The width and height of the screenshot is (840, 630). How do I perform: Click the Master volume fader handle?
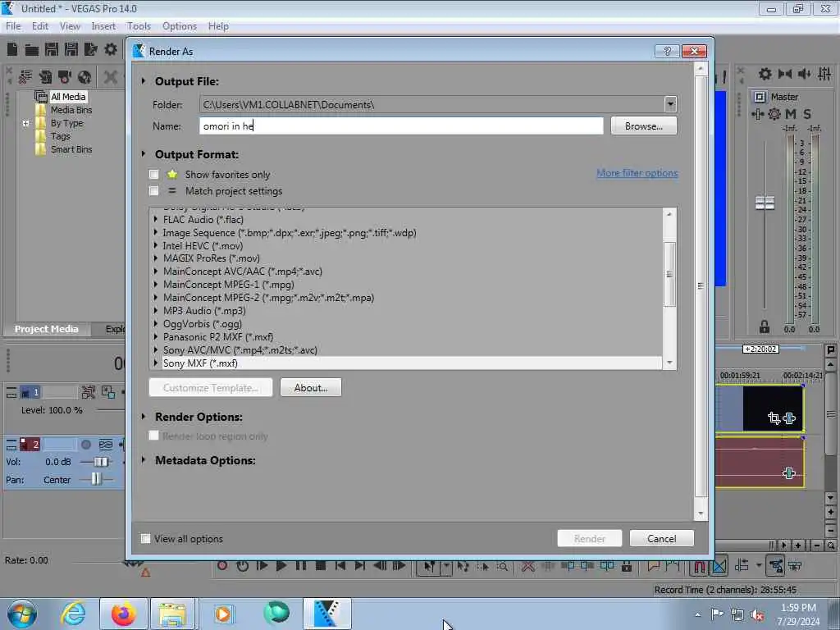pyautogui.click(x=765, y=203)
